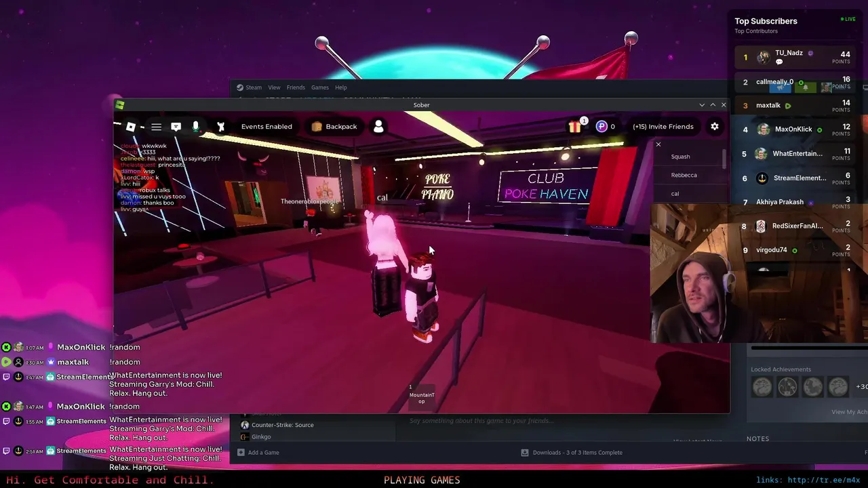868x488 pixels.
Task: Click the third locked achievement badge
Action: (812, 387)
